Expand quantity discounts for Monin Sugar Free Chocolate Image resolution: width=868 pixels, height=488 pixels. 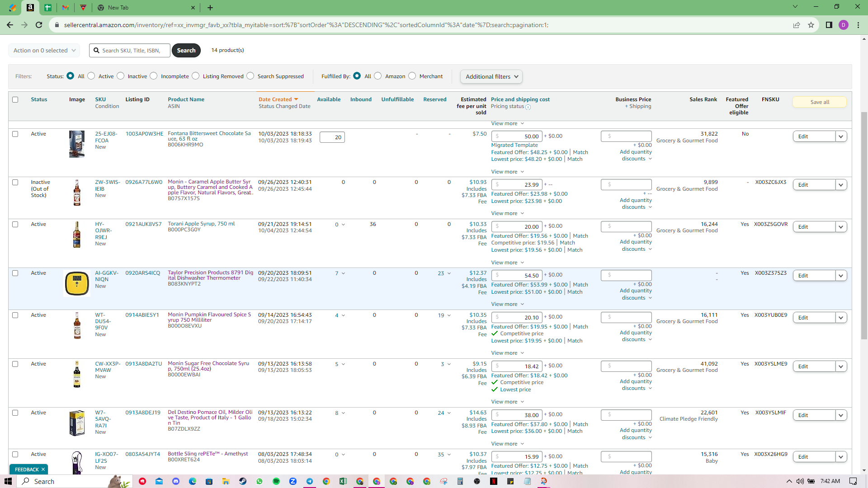pos(637,385)
